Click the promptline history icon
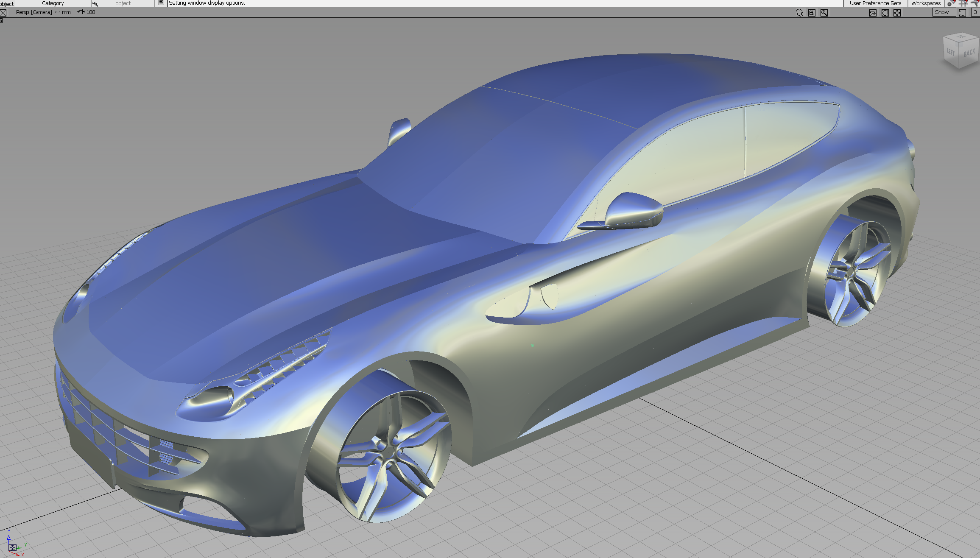This screenshot has width=980, height=558. coord(162,3)
